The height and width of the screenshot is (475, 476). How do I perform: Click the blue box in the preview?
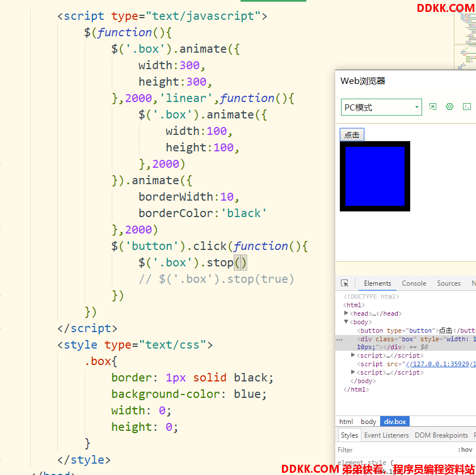click(375, 176)
